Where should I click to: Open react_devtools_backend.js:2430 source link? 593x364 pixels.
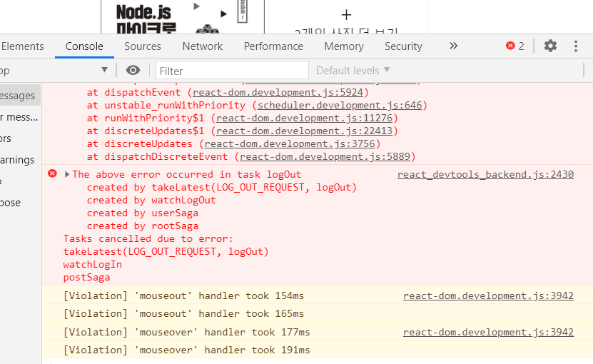(x=485, y=174)
